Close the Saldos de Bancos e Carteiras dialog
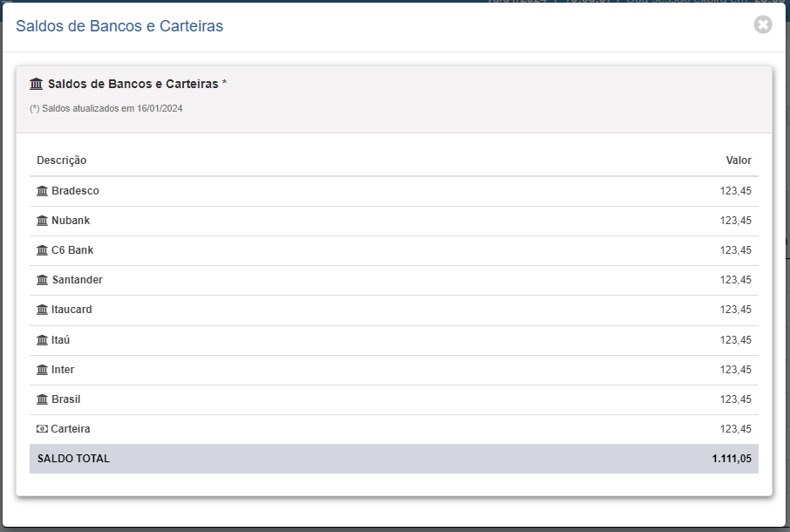This screenshot has height=532, width=790. pyautogui.click(x=763, y=24)
